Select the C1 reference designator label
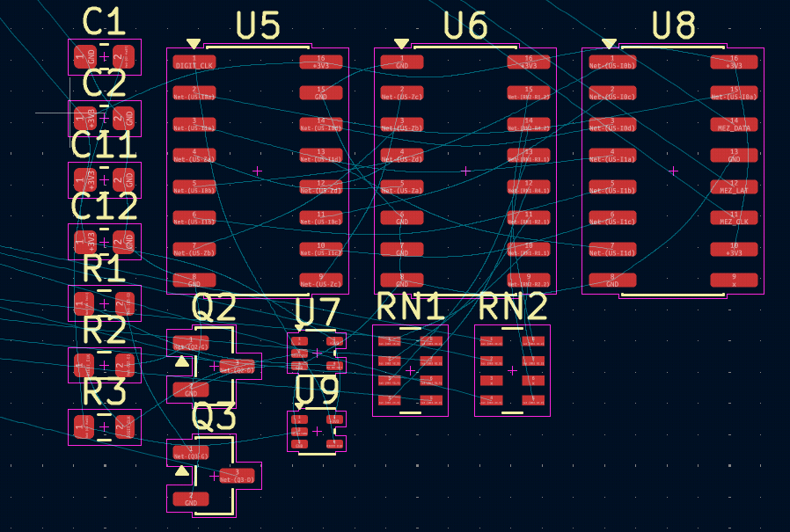The image size is (790, 532). click(104, 22)
